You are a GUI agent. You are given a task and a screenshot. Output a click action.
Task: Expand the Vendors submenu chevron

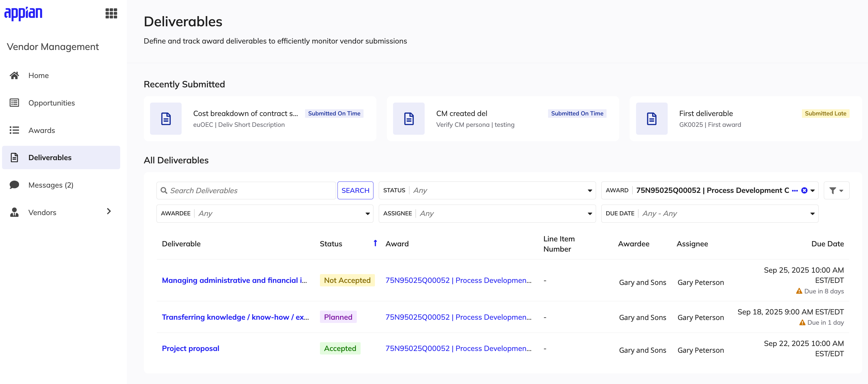(109, 211)
